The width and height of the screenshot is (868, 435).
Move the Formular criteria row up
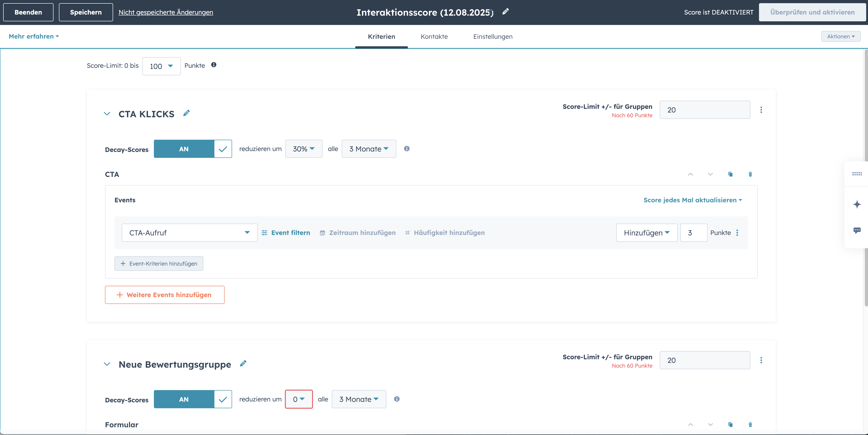(690, 425)
